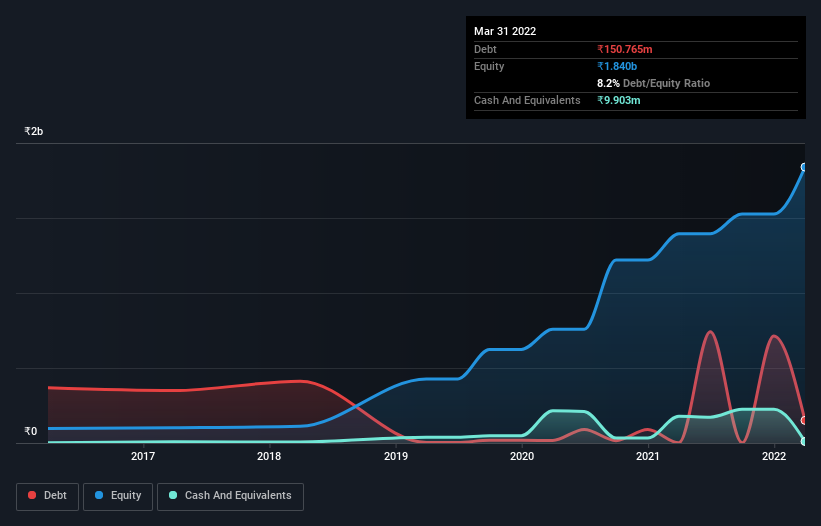Click the 2020 x-axis label
This screenshot has width=821, height=526.
click(522, 456)
